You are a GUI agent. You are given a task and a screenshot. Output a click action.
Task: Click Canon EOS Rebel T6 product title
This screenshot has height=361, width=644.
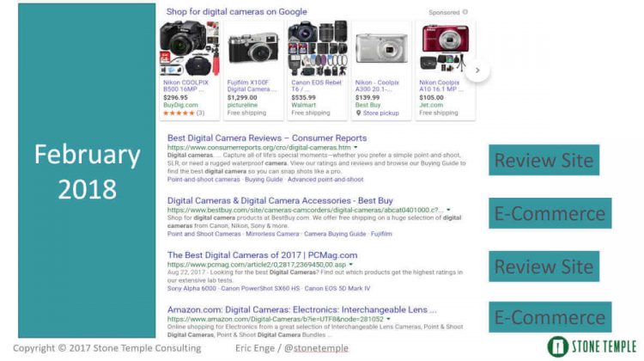coord(316,85)
